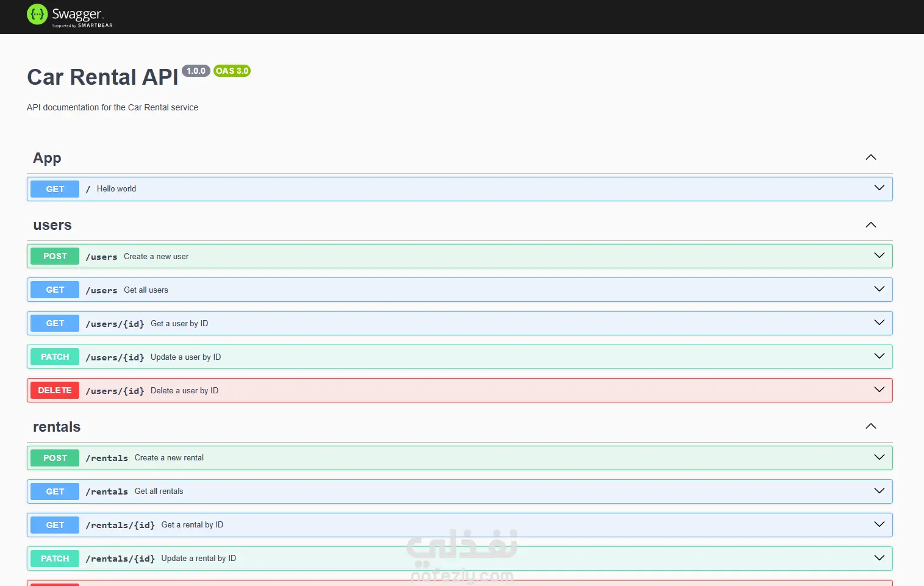
Task: Click the GET badge on Get all rentals
Action: coord(54,491)
